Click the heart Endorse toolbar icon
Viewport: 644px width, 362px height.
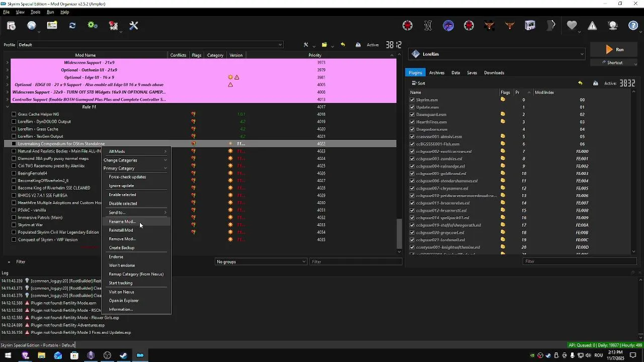coord(572,26)
